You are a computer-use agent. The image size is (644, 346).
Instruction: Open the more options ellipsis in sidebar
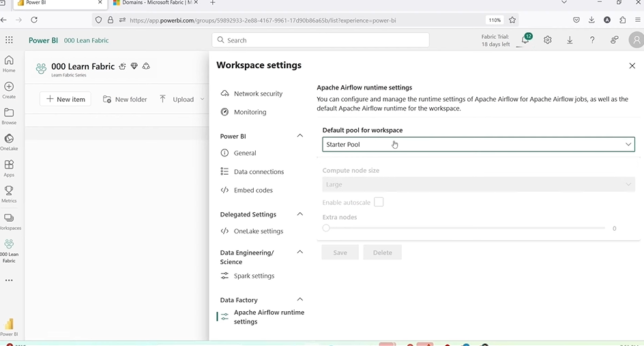point(9,280)
